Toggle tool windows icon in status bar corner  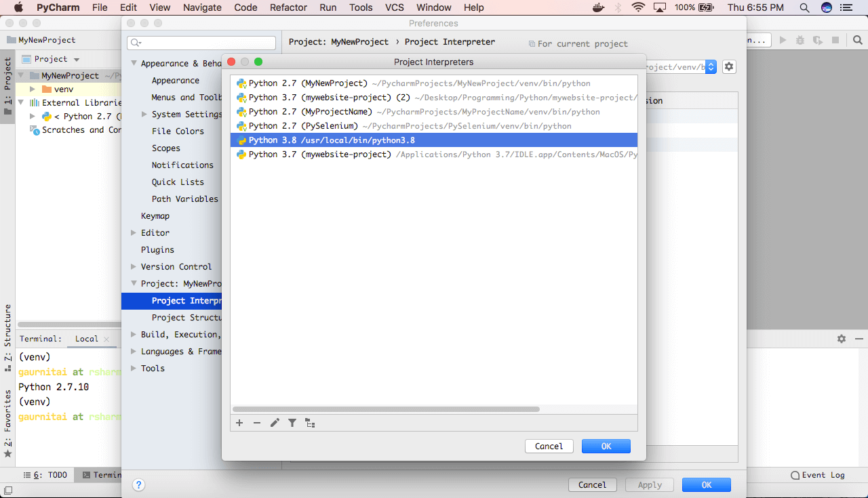coord(7,490)
